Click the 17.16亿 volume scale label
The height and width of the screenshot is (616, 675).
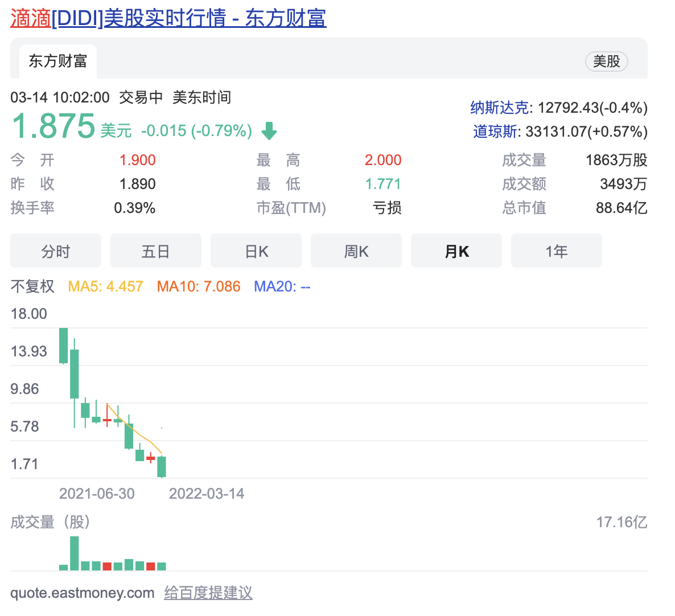point(622,523)
